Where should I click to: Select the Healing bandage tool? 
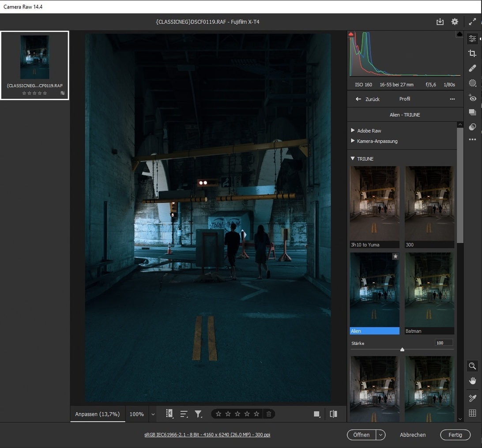pos(472,68)
